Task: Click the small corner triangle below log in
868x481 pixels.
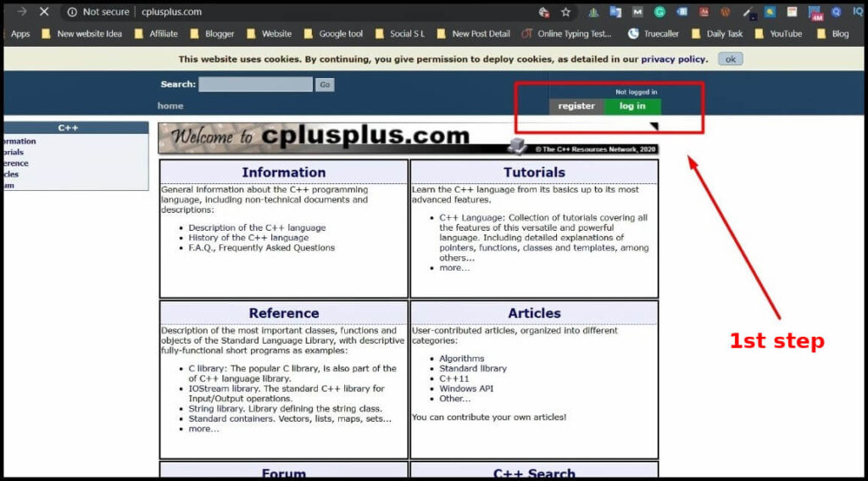Action: tap(654, 126)
